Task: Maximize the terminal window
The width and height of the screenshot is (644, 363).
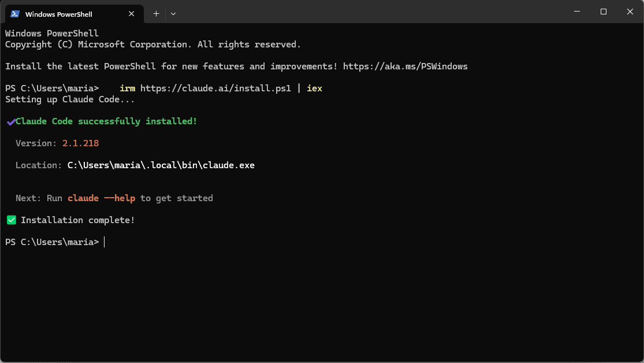Action: [x=604, y=12]
